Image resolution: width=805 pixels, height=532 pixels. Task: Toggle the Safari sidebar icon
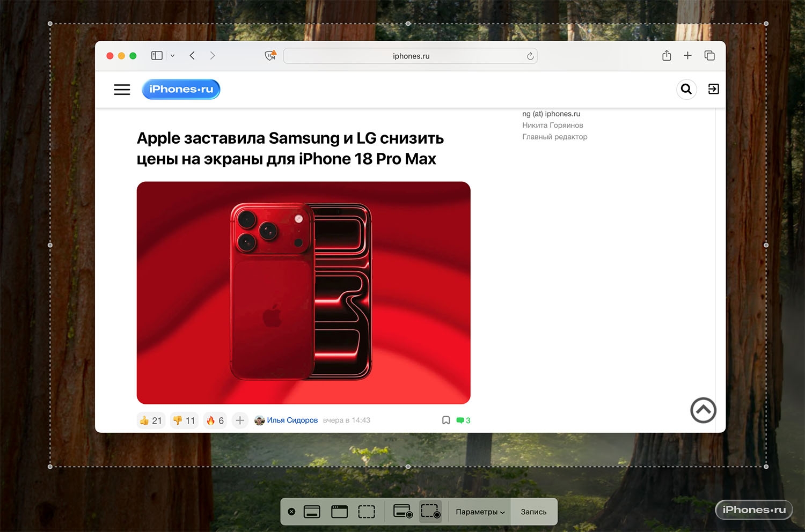coord(157,56)
